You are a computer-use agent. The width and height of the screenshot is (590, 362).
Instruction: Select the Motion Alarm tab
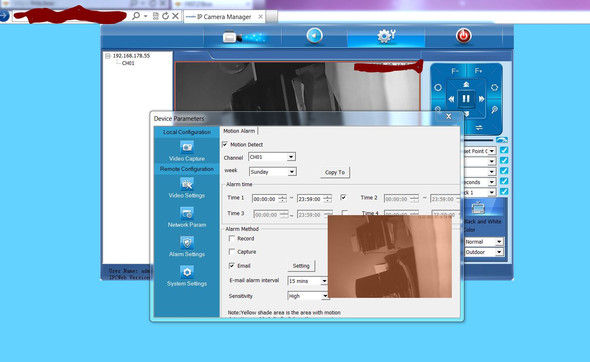coord(239,131)
